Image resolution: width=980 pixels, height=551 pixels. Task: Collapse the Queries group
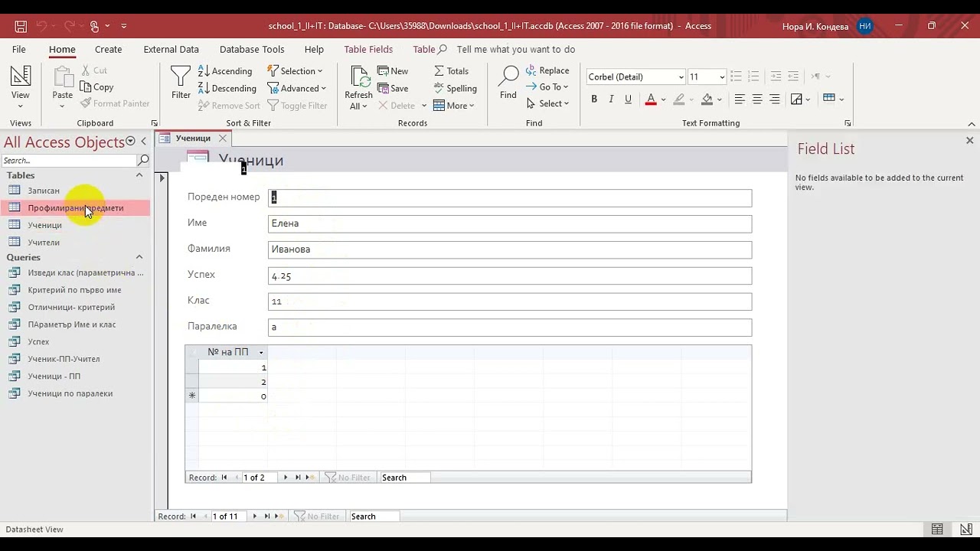[x=139, y=257]
